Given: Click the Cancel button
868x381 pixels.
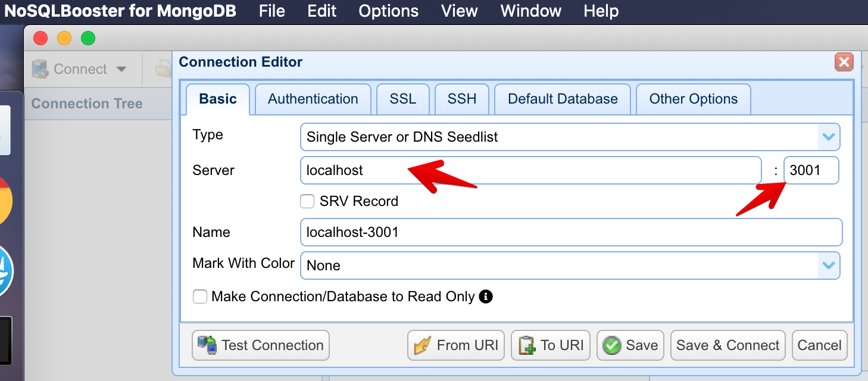Looking at the screenshot, I should point(819,345).
